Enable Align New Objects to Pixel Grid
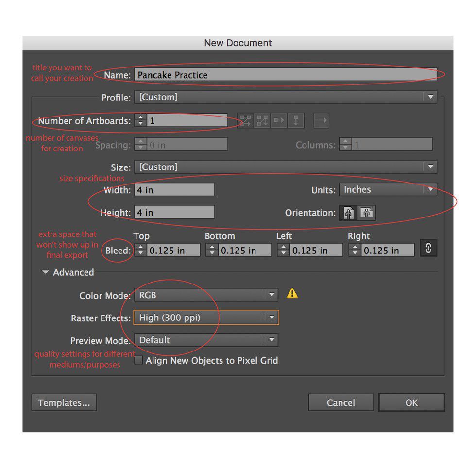 138,360
